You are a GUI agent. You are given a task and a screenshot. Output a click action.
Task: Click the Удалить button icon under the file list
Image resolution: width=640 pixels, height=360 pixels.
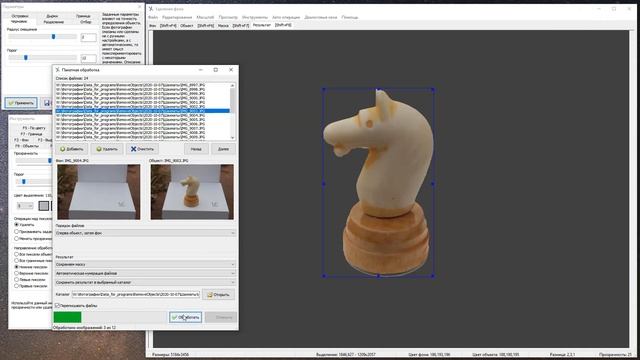pos(98,149)
